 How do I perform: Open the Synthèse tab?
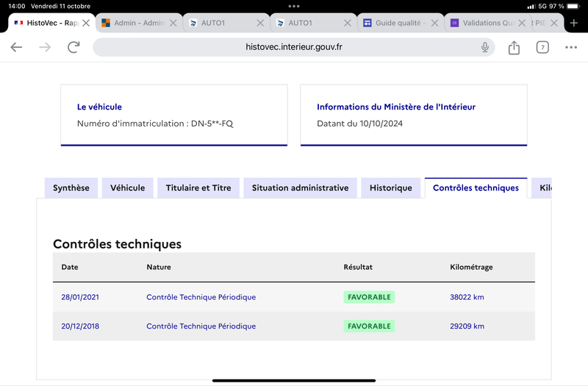[71, 188]
